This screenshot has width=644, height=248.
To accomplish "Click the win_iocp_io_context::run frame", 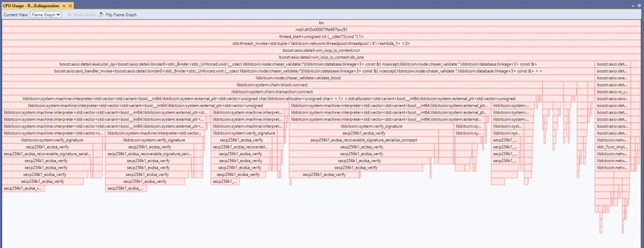I will (x=321, y=50).
